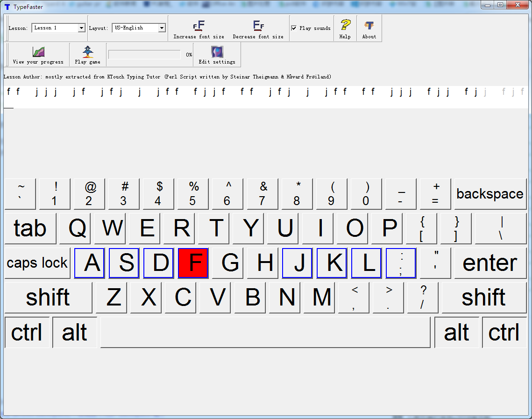Click the left ctrl key
The image size is (532, 419).
click(x=27, y=332)
